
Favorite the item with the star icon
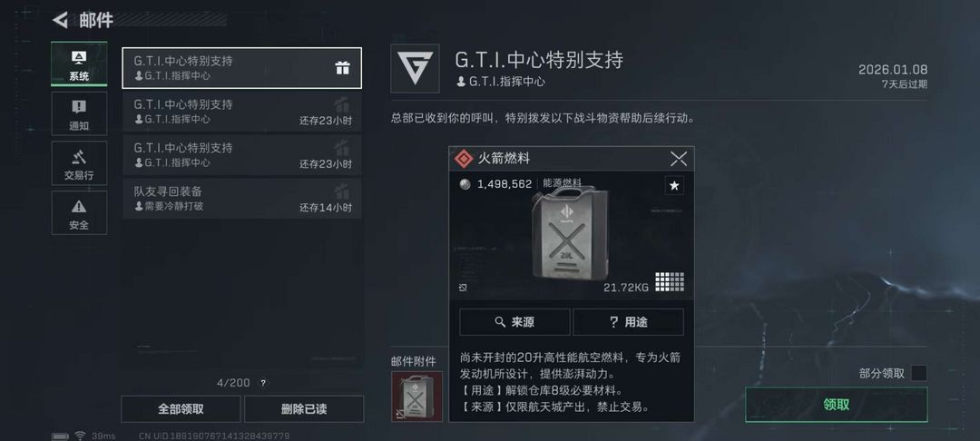673,185
